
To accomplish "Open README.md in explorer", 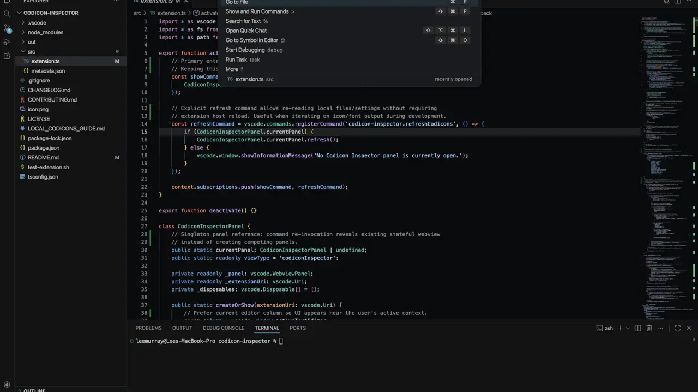I will (71, 157).
